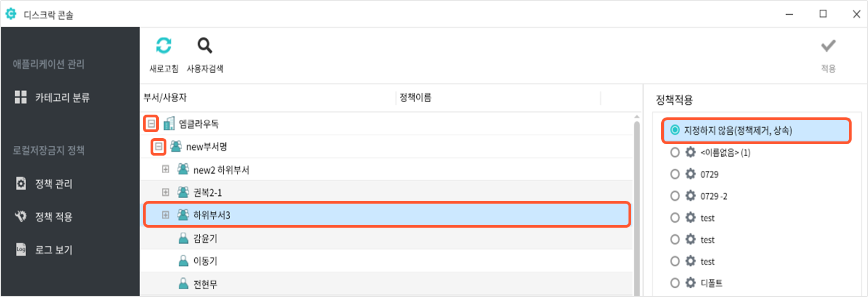Click the 이동기 user entry
The width and height of the screenshot is (868, 297).
pyautogui.click(x=205, y=262)
